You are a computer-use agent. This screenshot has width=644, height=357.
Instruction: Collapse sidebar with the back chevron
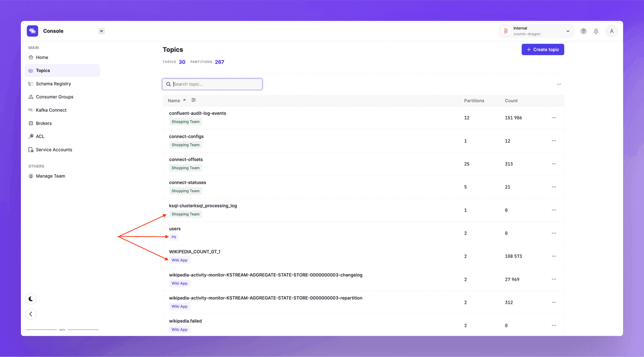click(x=31, y=314)
